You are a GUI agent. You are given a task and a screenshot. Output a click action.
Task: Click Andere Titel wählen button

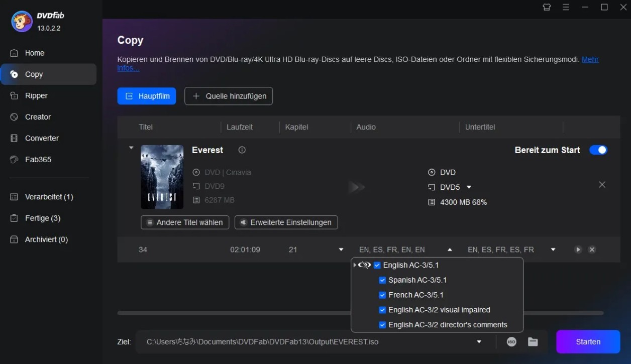tap(185, 222)
